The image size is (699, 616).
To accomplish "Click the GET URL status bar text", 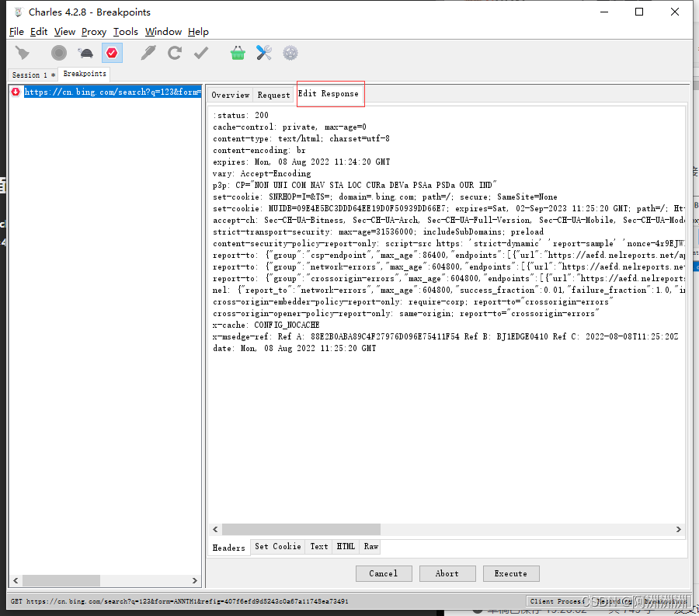I will click(x=179, y=601).
